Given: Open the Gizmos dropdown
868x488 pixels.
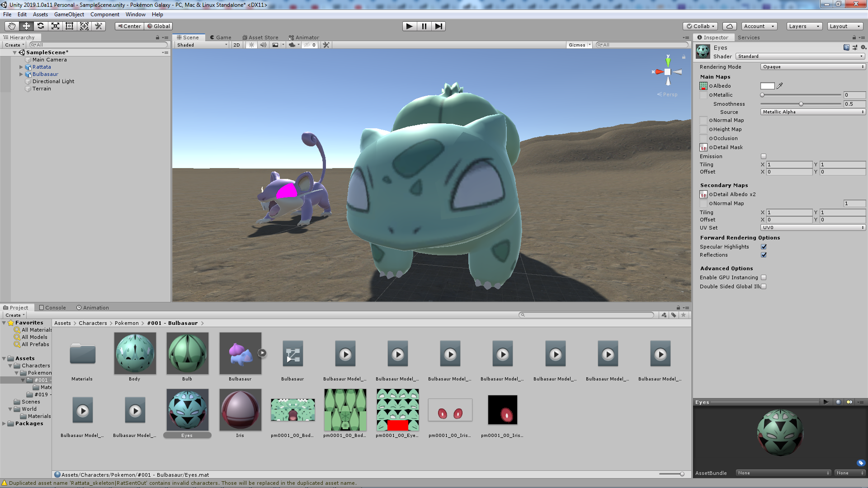Looking at the screenshot, I should coord(579,45).
